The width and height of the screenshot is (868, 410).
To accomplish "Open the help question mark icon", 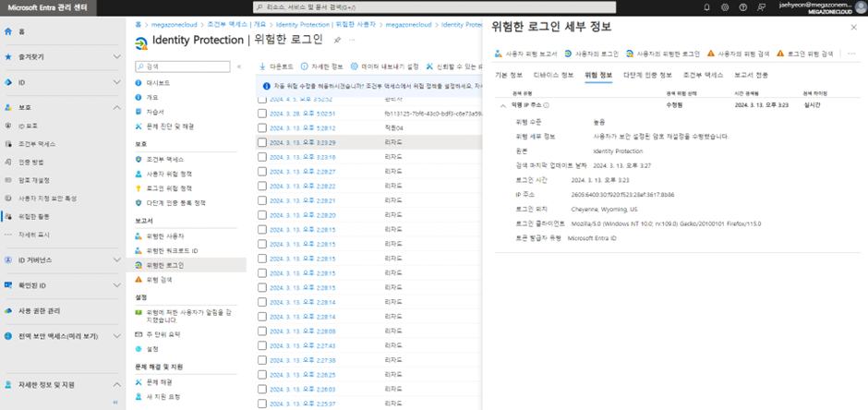I will (x=743, y=7).
